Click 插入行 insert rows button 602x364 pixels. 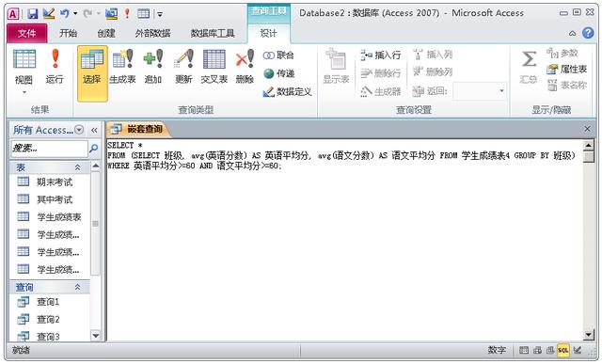(381, 55)
